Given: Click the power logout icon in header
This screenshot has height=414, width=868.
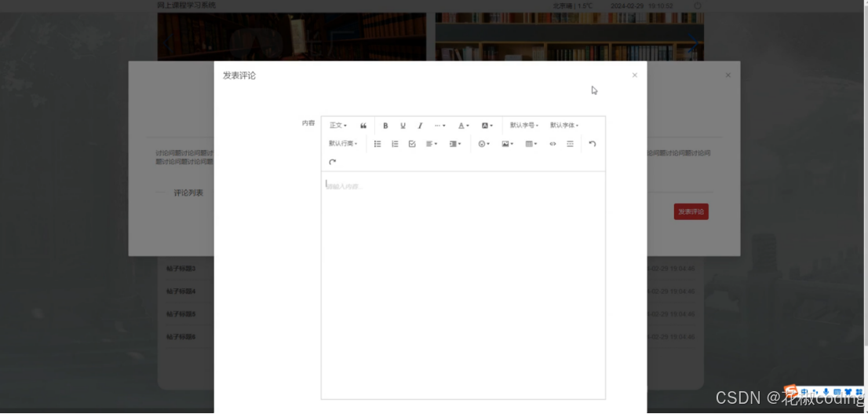Looking at the screenshot, I should click(x=698, y=5).
